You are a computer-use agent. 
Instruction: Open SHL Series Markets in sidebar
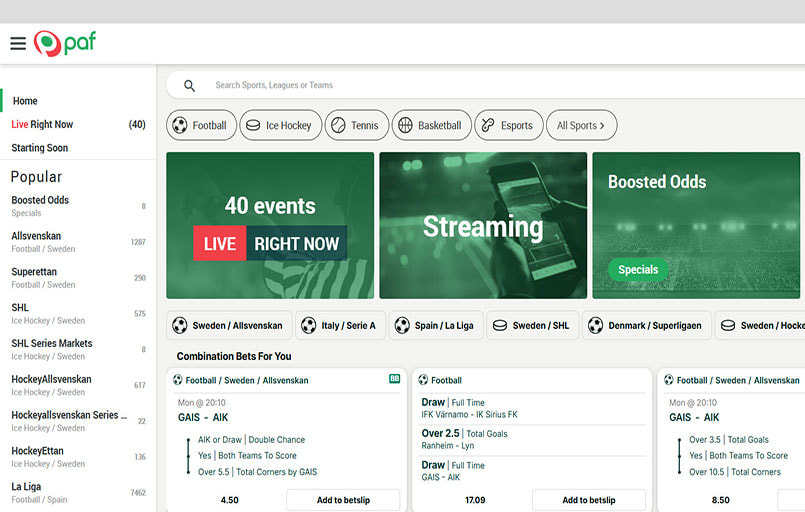pos(78,349)
